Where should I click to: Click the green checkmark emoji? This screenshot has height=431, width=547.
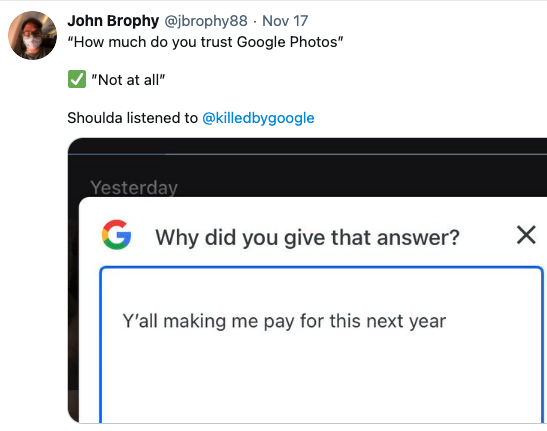(x=77, y=79)
